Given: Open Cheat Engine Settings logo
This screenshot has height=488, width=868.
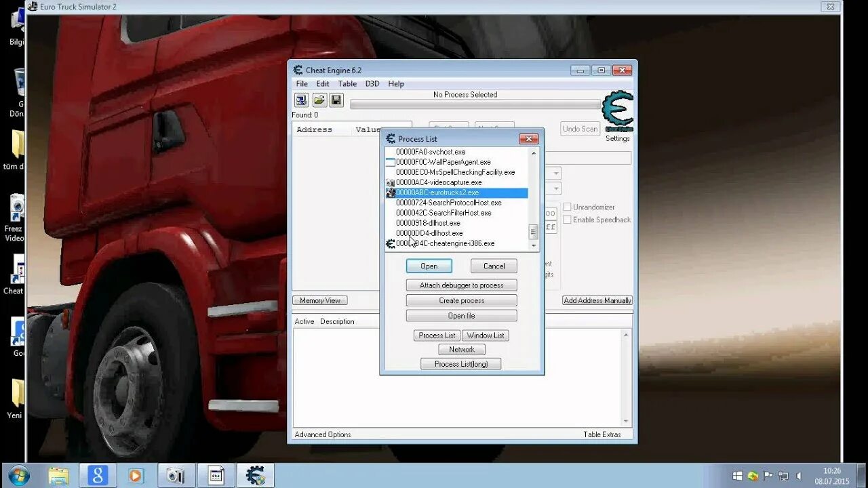Looking at the screenshot, I should click(x=618, y=112).
